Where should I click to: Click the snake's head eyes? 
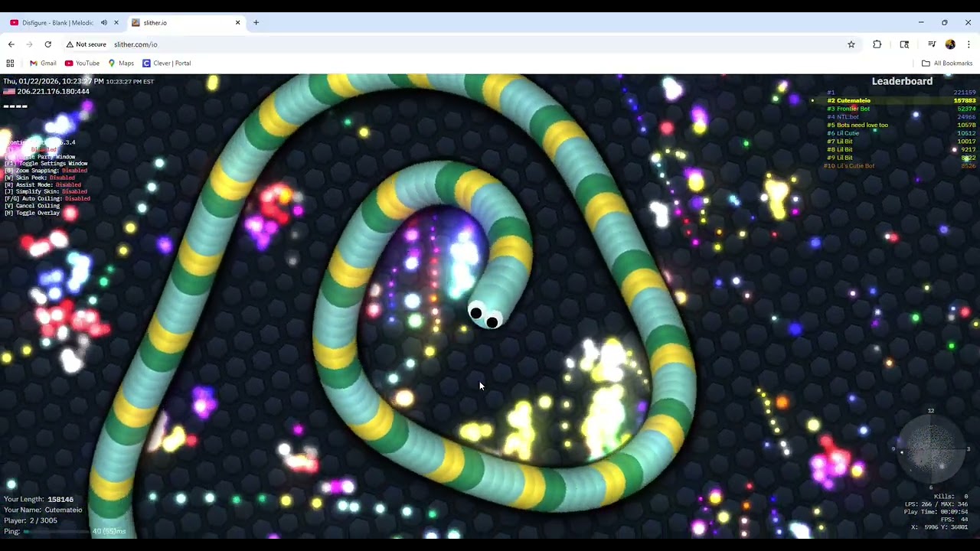point(484,316)
